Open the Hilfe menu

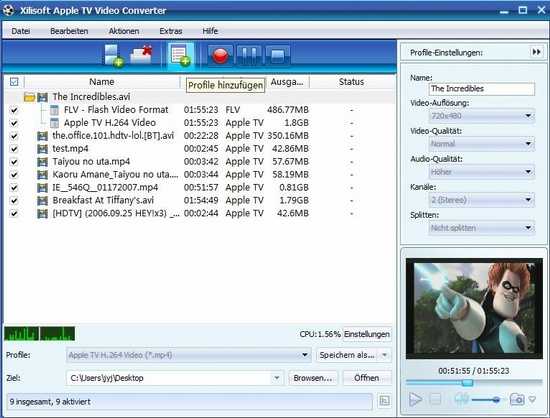pos(210,31)
